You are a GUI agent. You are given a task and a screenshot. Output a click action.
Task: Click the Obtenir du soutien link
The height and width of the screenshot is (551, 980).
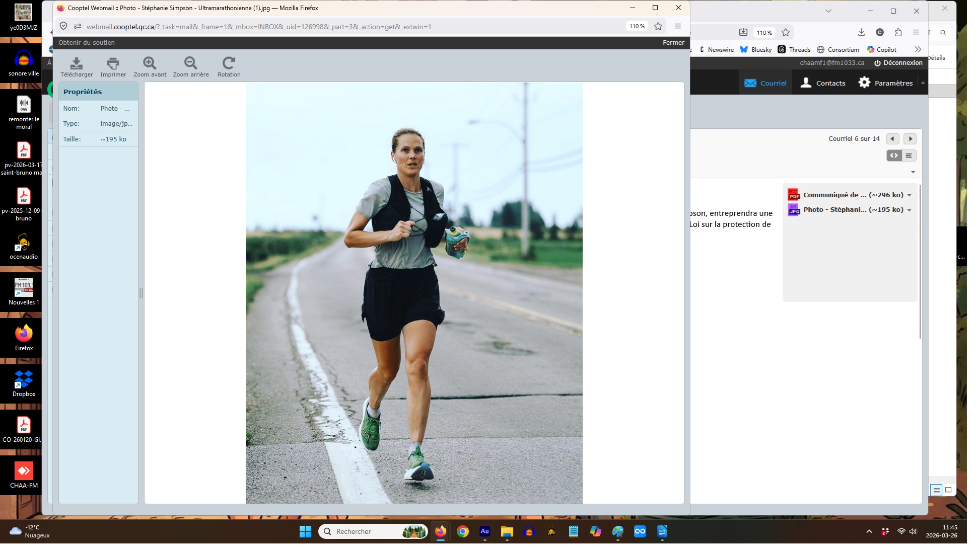coord(87,43)
